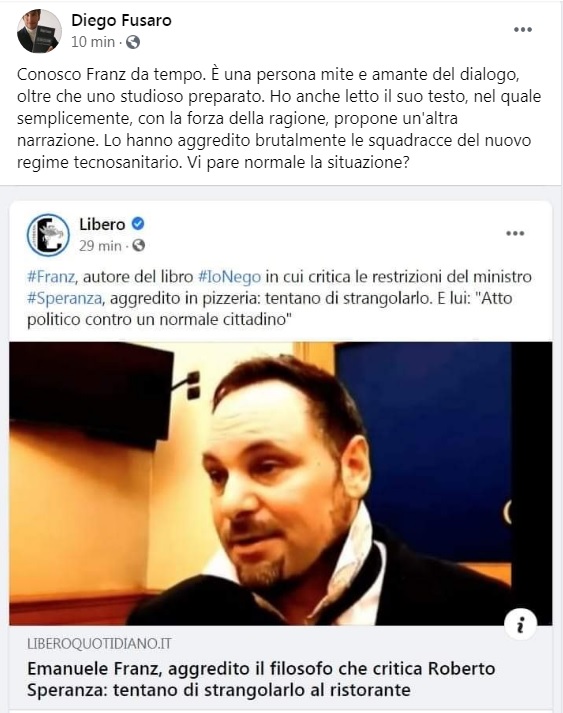
Task: Click the blue verified badge next to Libero
Action: [138, 224]
